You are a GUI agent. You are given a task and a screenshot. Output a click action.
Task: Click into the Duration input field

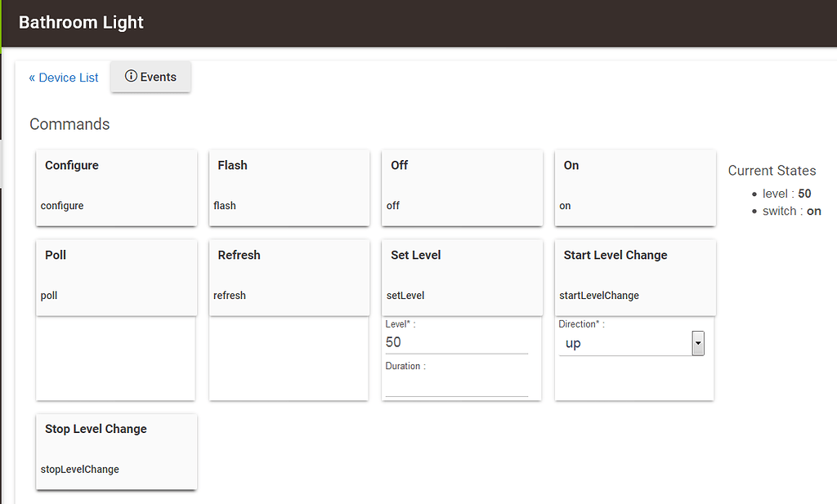[456, 386]
